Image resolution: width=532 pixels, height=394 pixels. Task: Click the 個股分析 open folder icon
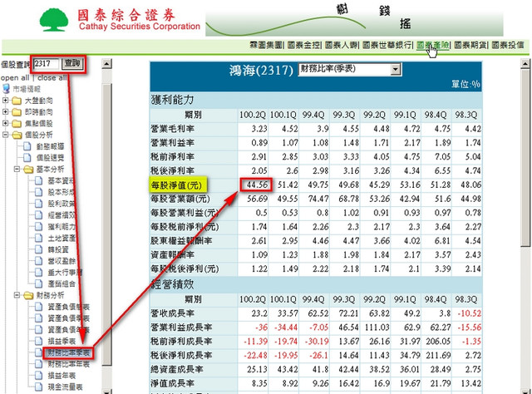coord(17,135)
